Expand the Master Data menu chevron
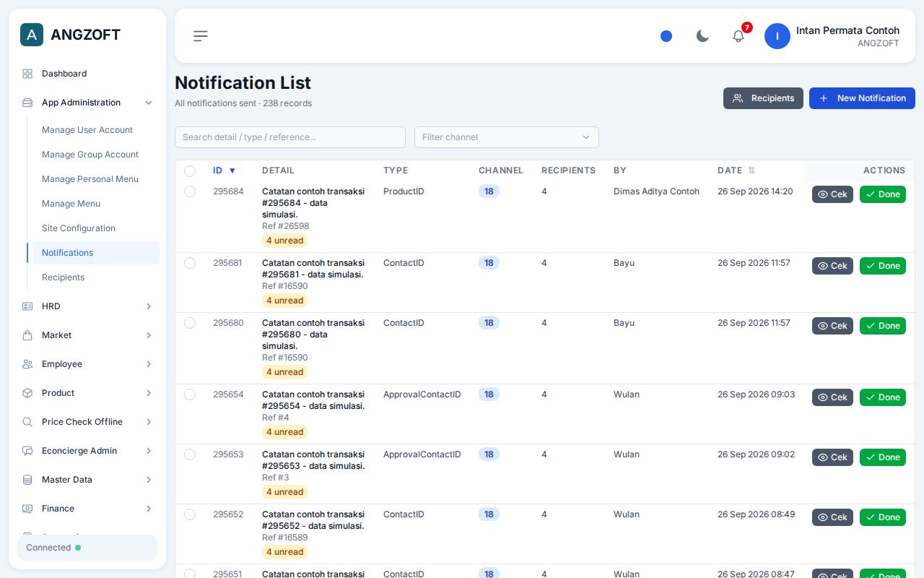Viewport: 924px width, 578px height. (149, 480)
